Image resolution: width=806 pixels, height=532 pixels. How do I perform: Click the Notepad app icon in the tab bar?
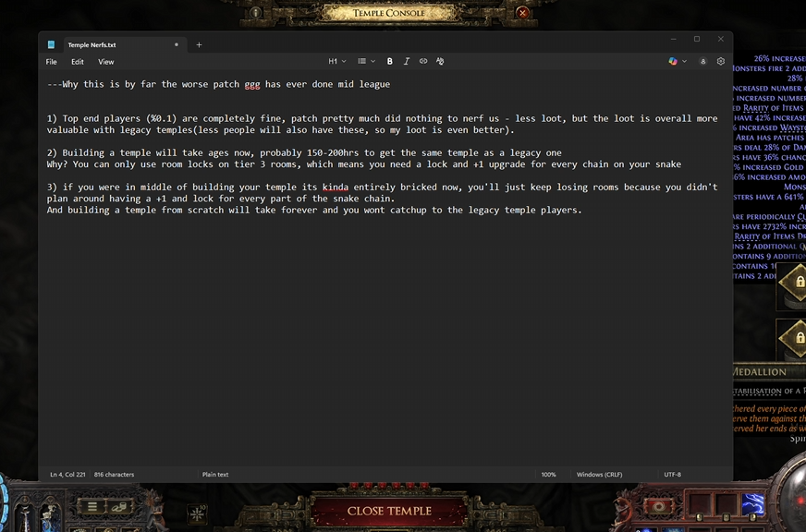tap(51, 44)
